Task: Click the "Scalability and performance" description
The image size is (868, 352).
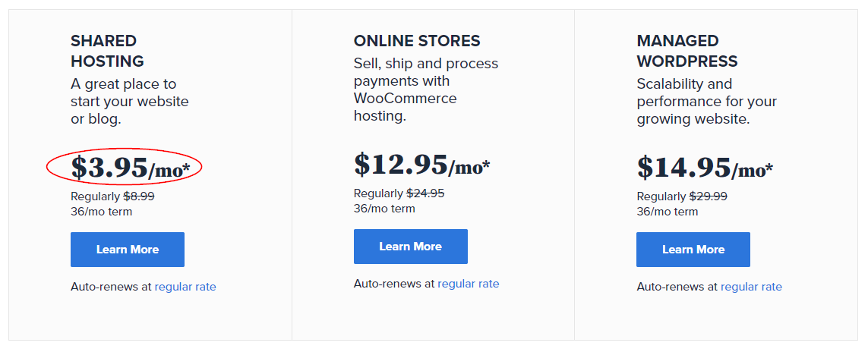Action: (x=706, y=102)
